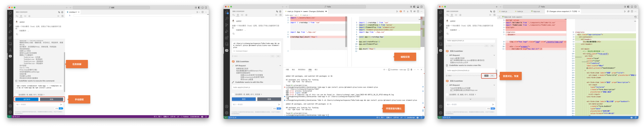Open Accounts icon in the Untitled-1 window

coord(10,106)
